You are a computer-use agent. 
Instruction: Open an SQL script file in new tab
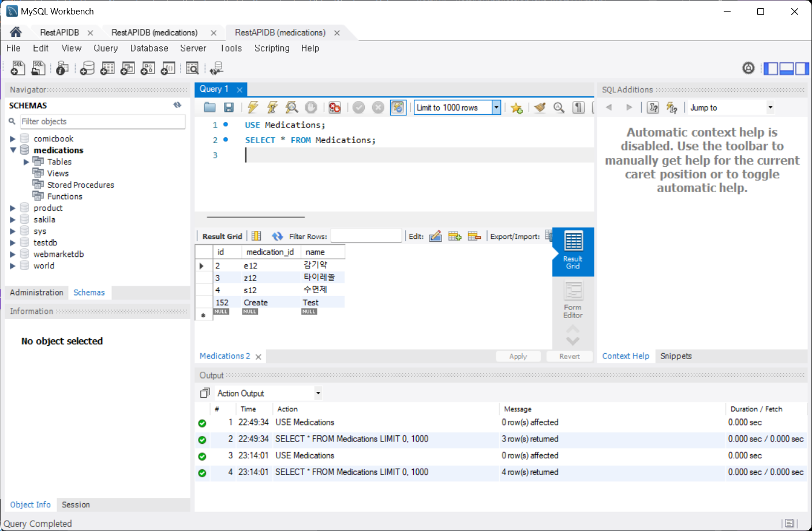tap(38, 68)
